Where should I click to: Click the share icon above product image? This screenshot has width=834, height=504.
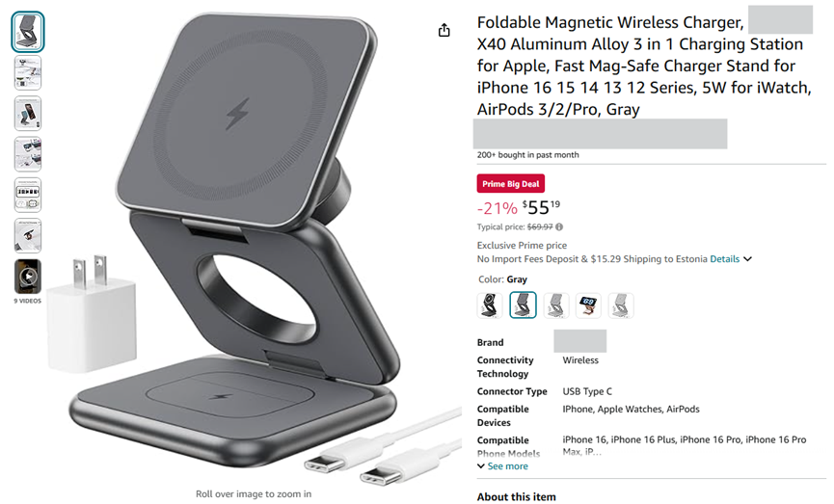(x=444, y=30)
